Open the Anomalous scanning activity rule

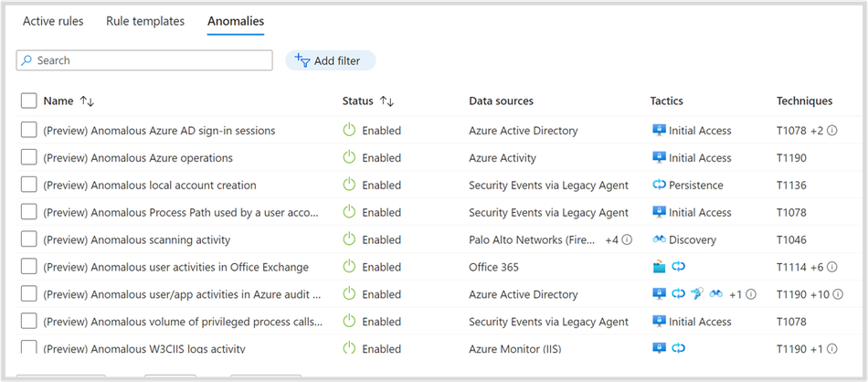coord(137,239)
